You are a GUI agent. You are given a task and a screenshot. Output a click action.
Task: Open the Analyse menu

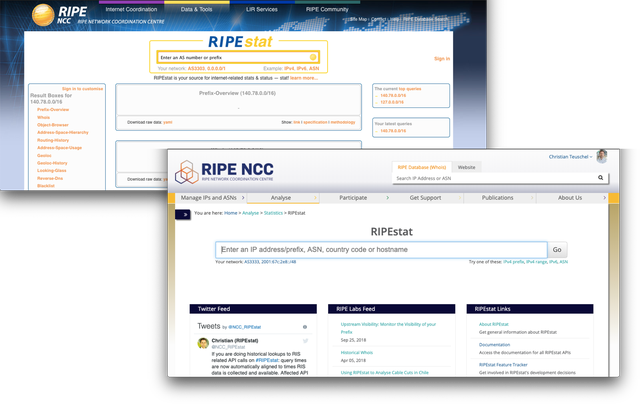coord(281,198)
